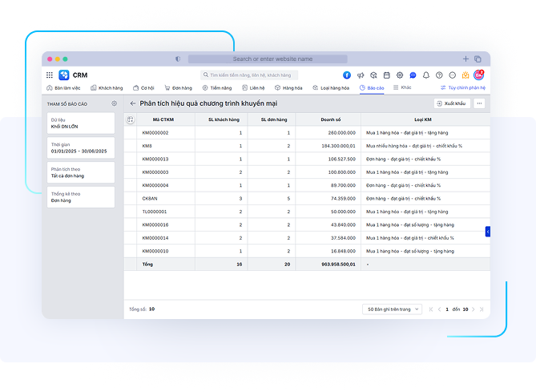Go back using the arrow beside report title
Viewport: 536px width, 392px height.
pos(133,103)
